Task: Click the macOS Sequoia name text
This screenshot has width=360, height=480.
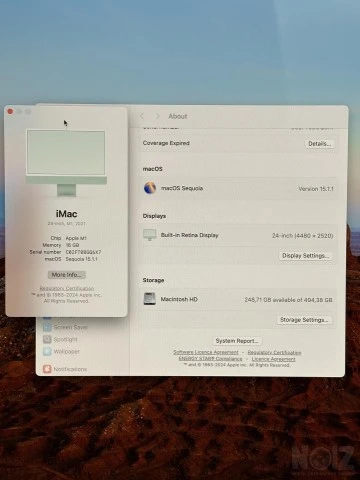Action: click(182, 188)
